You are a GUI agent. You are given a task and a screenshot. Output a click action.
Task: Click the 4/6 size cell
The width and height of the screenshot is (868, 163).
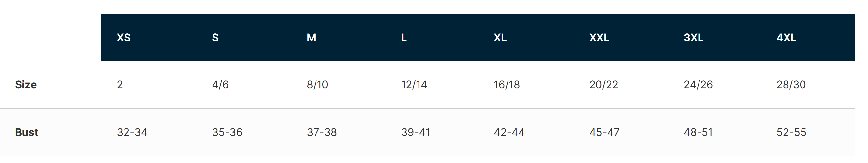tap(220, 84)
